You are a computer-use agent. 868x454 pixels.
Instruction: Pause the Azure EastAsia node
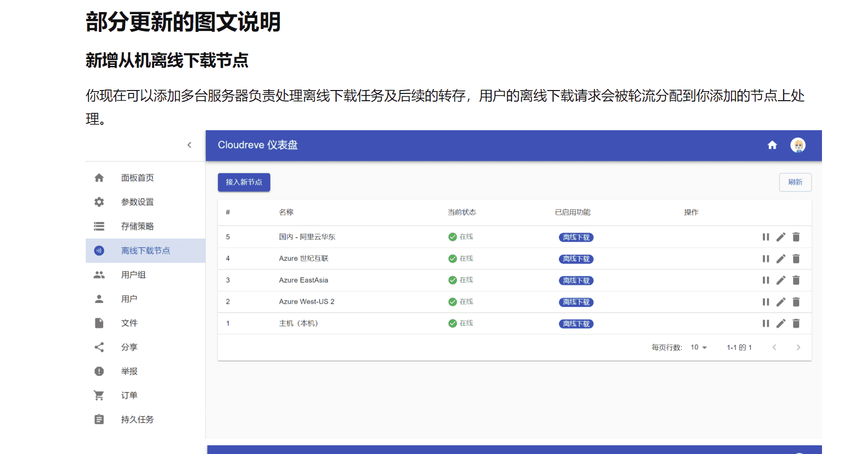pos(766,280)
